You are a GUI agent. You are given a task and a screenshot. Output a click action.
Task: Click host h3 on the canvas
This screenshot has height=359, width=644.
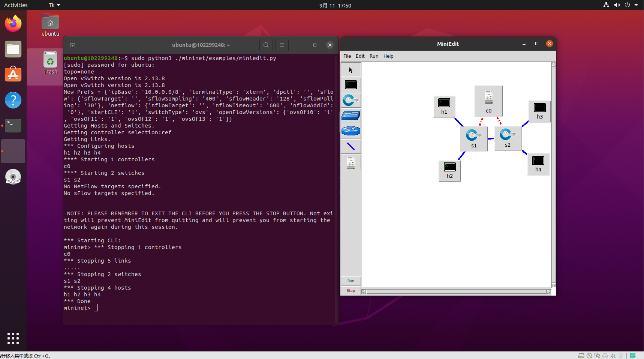click(x=540, y=111)
